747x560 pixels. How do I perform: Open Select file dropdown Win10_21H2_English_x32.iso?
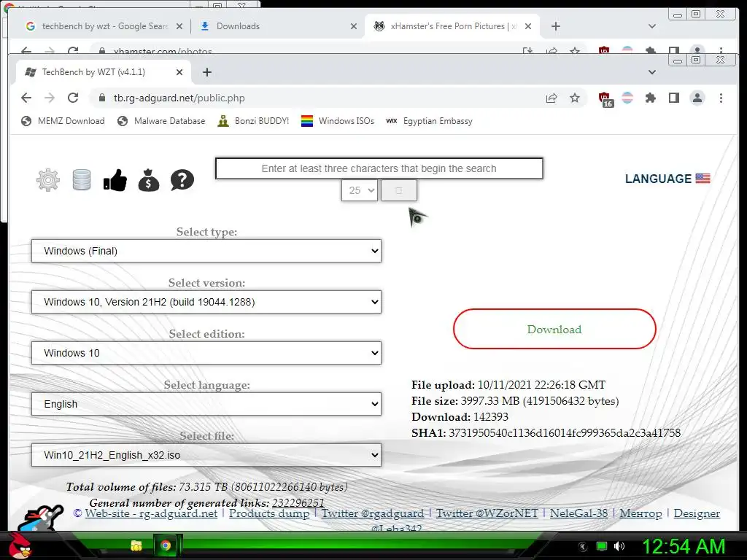pos(206,455)
